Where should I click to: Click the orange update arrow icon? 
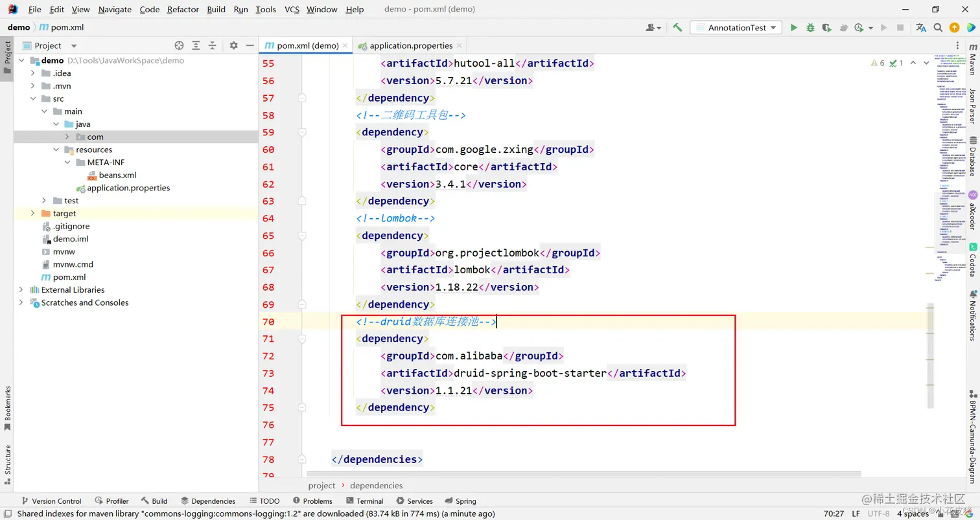[954, 28]
